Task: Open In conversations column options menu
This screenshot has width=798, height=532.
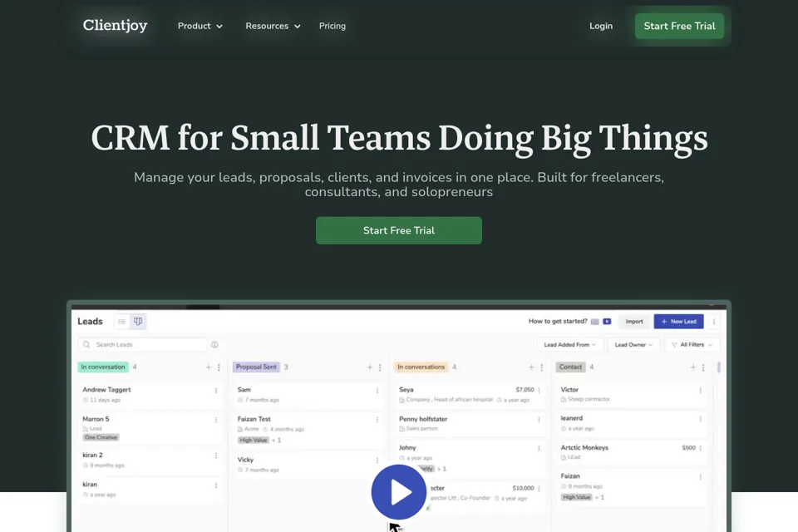Action: click(541, 367)
